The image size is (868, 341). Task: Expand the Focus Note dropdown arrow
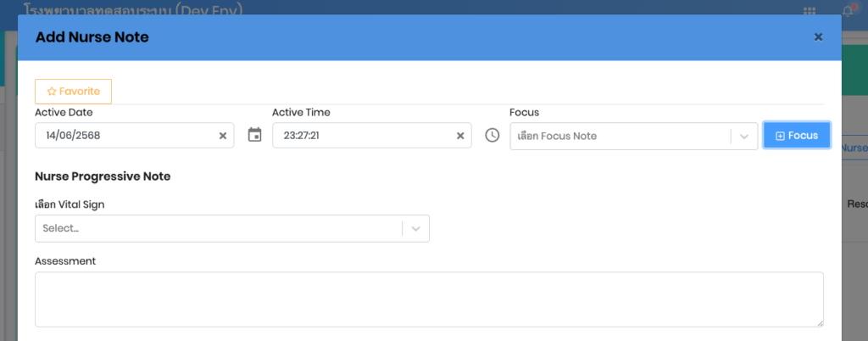point(744,137)
